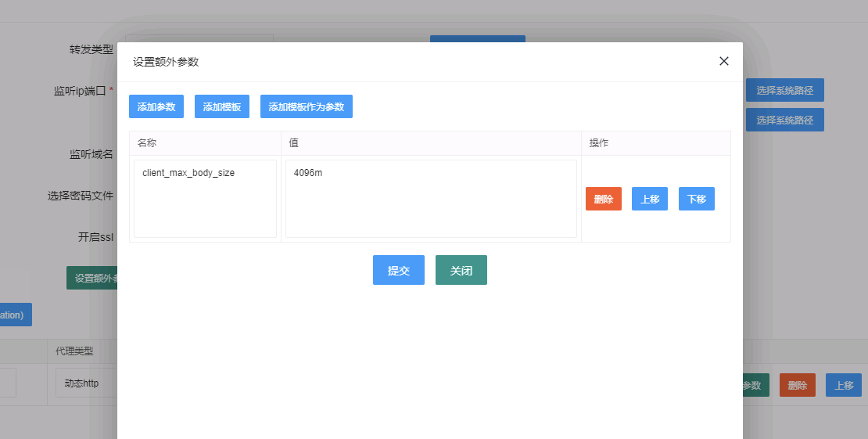Move the parameter up with dialog 上移
Image resolution: width=868 pixels, height=439 pixels.
[x=649, y=199]
